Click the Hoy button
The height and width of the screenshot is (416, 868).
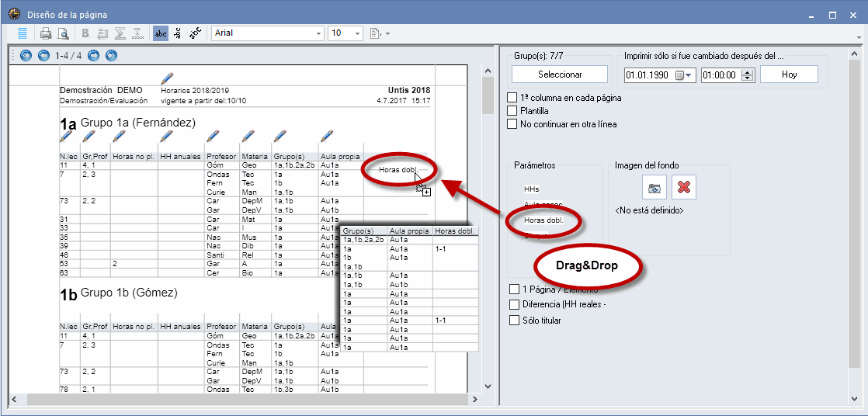click(x=789, y=75)
